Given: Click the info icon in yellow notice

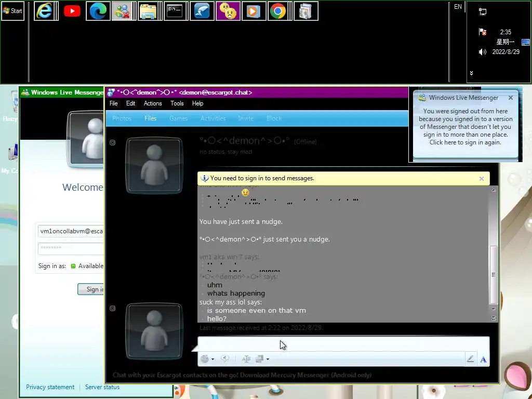Looking at the screenshot, I should (204, 178).
